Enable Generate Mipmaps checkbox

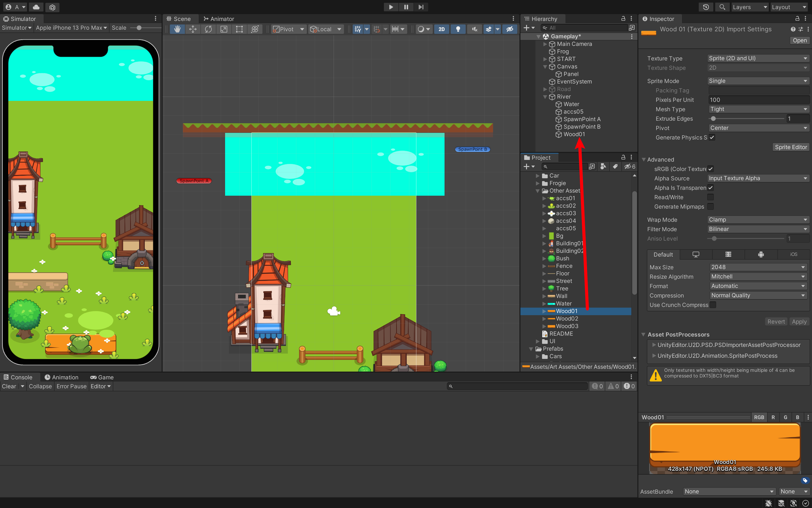point(710,207)
